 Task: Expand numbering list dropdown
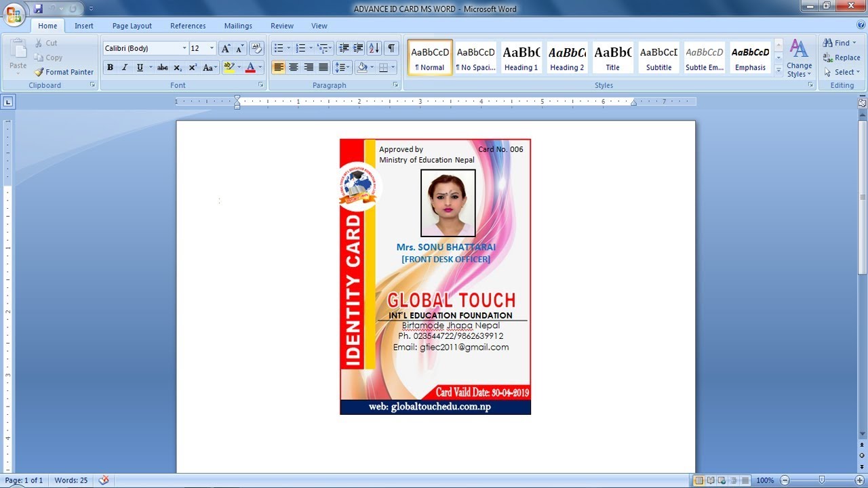click(x=311, y=48)
